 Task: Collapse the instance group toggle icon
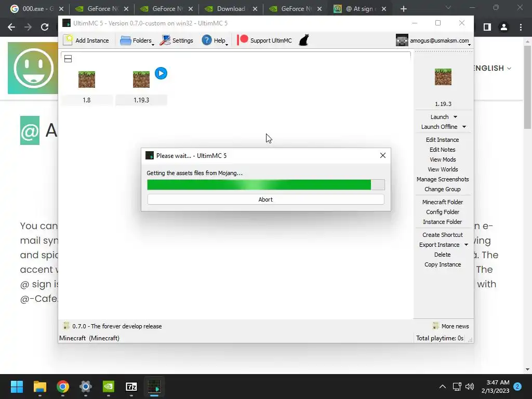click(68, 59)
